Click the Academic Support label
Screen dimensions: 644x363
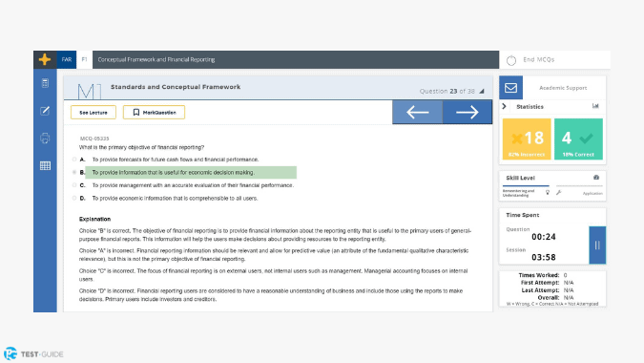pyautogui.click(x=563, y=88)
